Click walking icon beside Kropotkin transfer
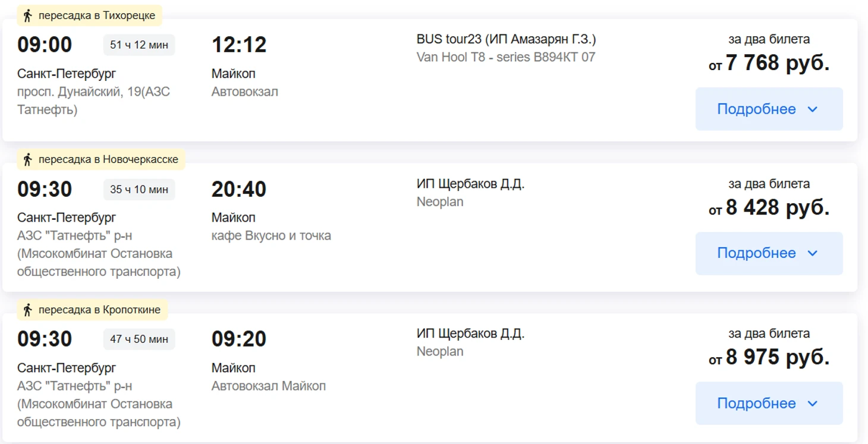This screenshot has height=444, width=868. 27,310
